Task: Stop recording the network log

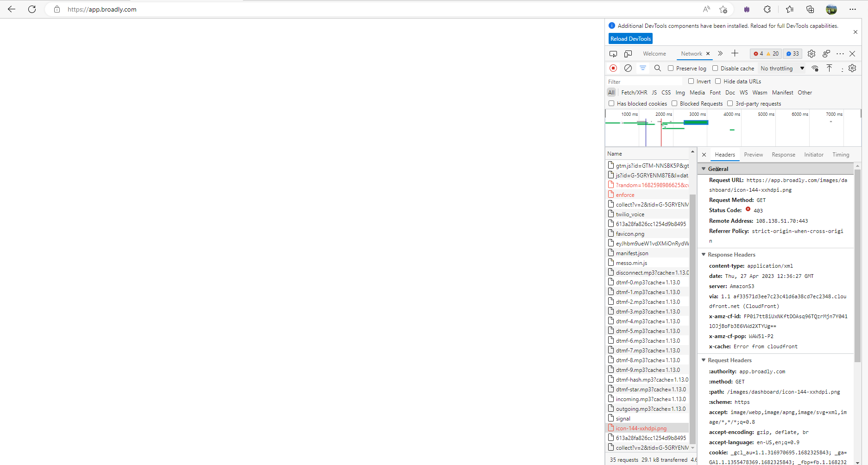Action: coord(613,68)
